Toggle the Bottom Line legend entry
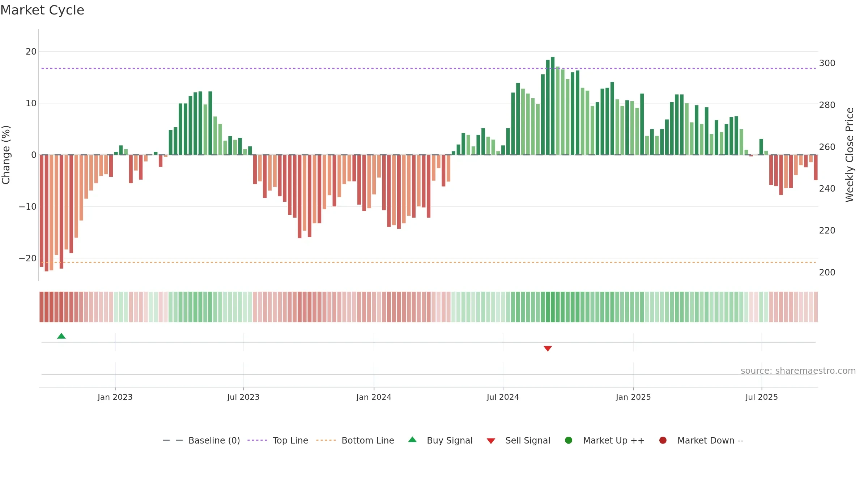 [355, 441]
